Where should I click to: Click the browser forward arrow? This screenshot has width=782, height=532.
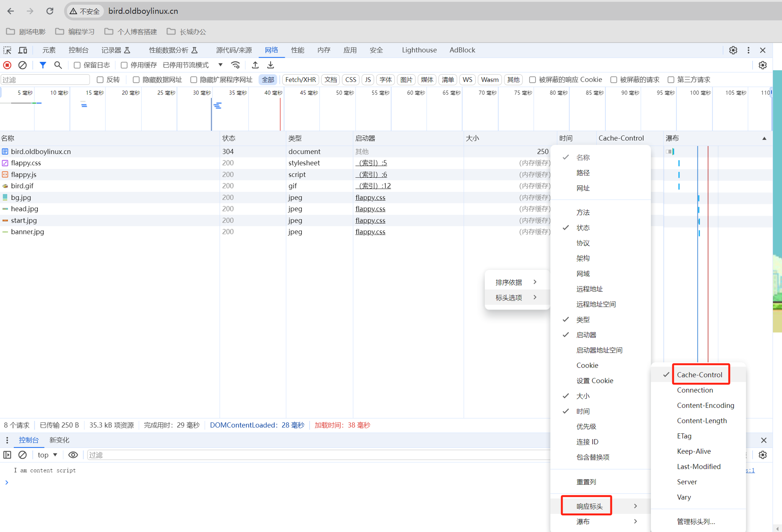pos(30,11)
